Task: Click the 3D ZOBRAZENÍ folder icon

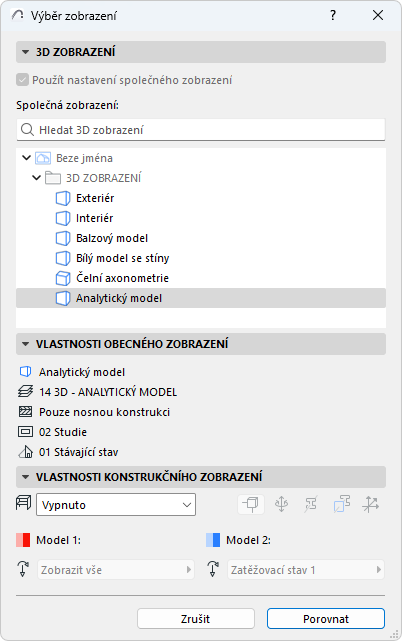Action: [53, 178]
